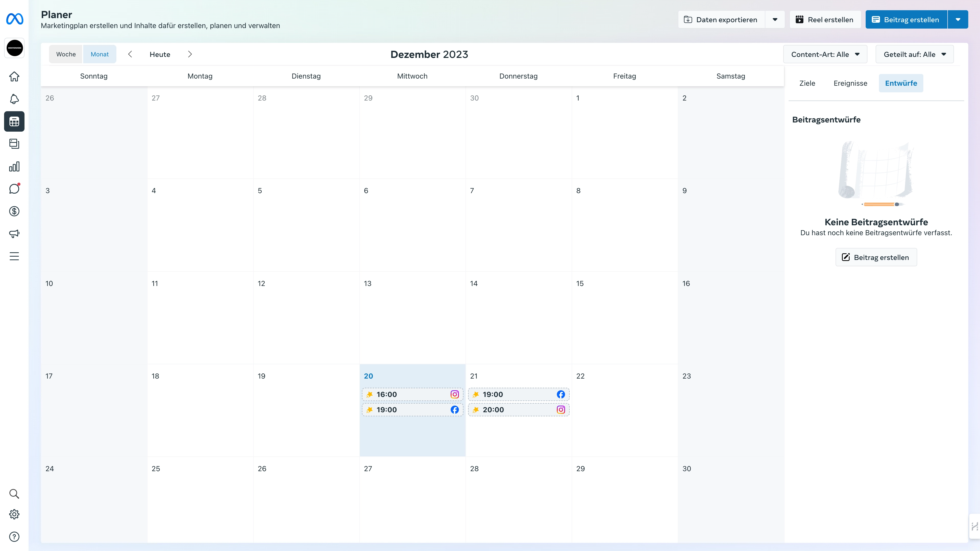Click Reel erstellen button
980x551 pixels.
[825, 19]
